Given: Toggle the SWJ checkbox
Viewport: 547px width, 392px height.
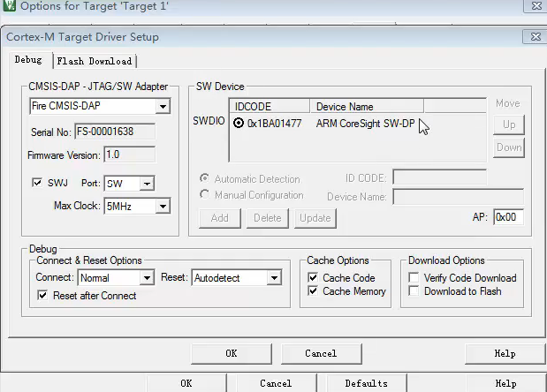Looking at the screenshot, I should [x=37, y=183].
